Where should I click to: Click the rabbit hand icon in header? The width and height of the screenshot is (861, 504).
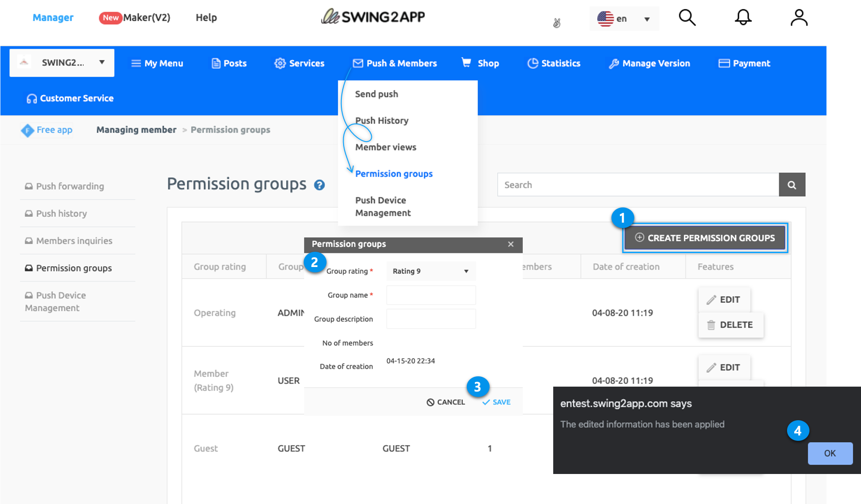[x=556, y=22]
